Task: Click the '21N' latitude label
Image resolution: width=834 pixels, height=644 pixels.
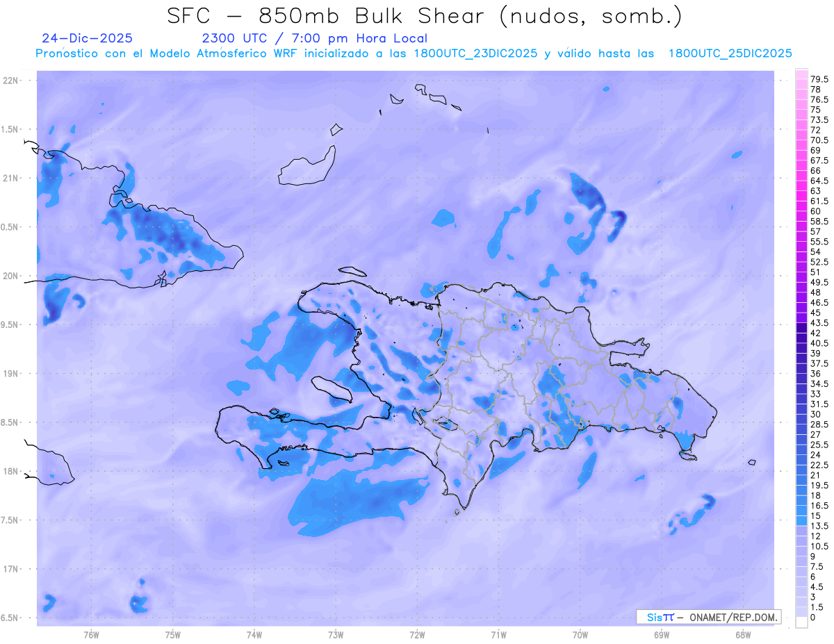Action: pyautogui.click(x=12, y=178)
